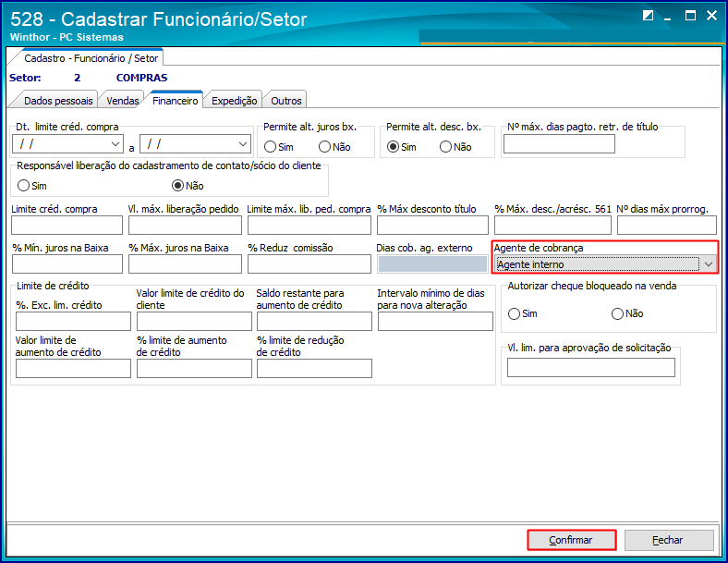Choose Não for Permite alt. juros bx.
Viewport: 728px width, 563px height.
[334, 147]
